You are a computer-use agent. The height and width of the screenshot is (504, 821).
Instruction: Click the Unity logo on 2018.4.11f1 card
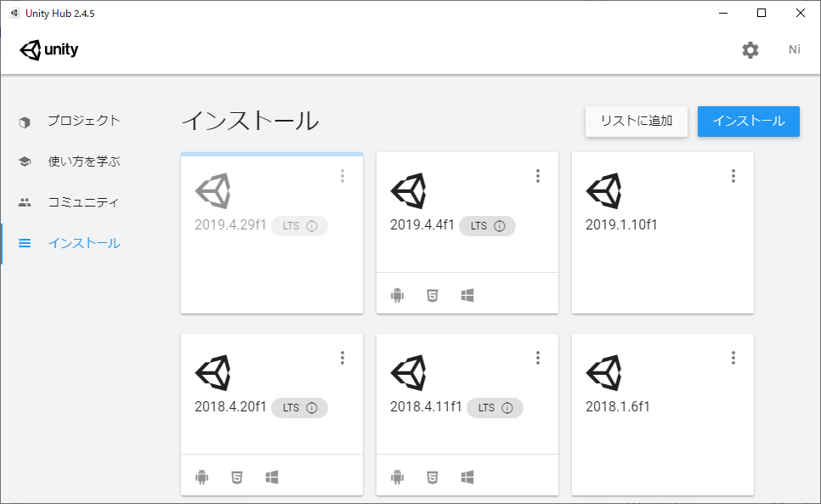tap(409, 372)
